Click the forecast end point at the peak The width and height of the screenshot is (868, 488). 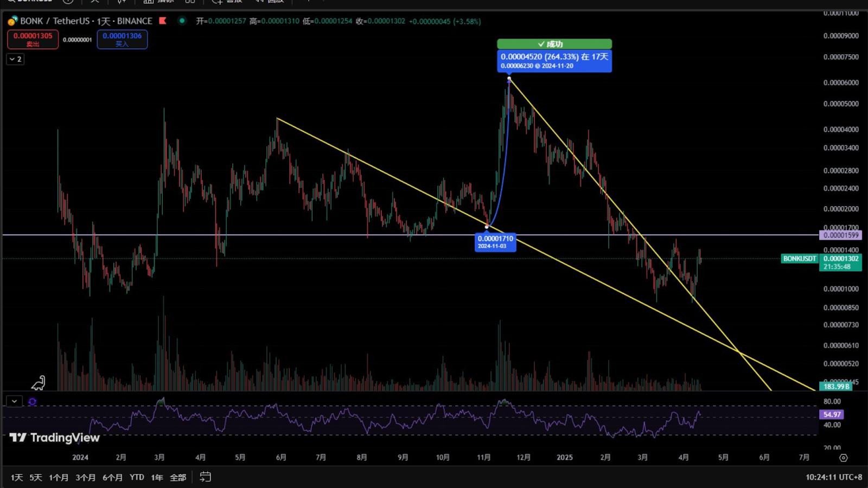tap(509, 79)
